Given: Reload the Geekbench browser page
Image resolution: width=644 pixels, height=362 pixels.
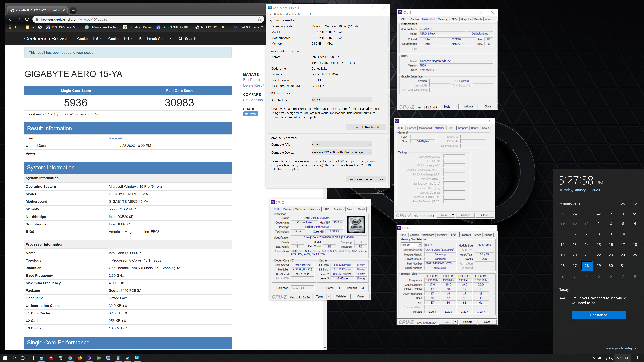Looking at the screenshot, I should (27, 19).
